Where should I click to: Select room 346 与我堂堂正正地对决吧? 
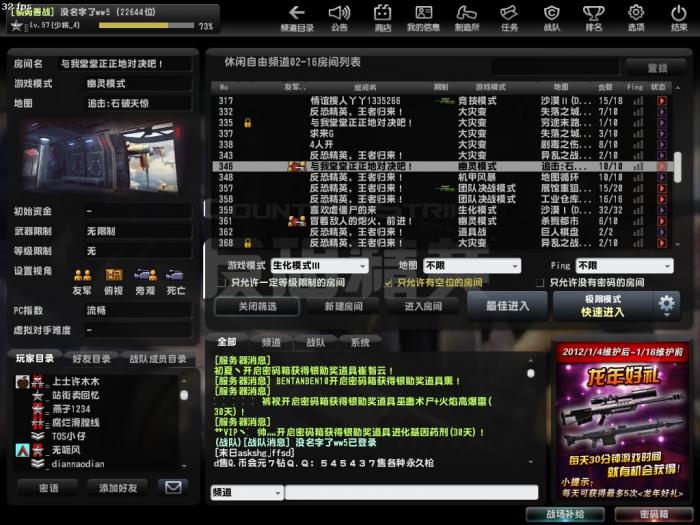click(443, 167)
